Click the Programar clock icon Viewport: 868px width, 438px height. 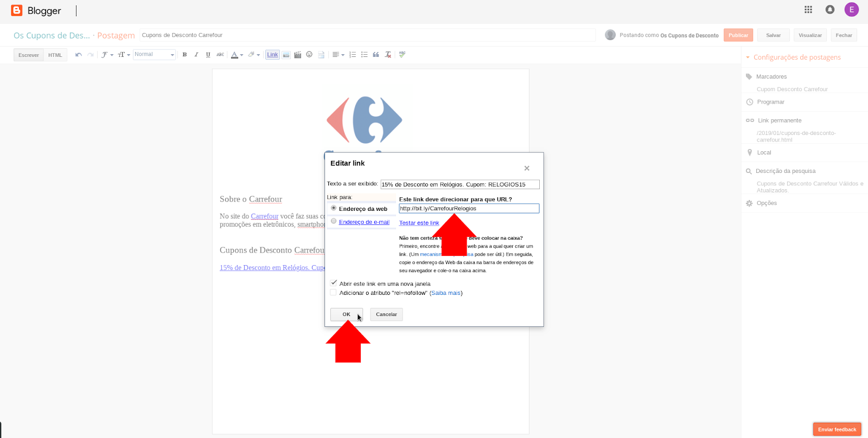[x=750, y=102]
